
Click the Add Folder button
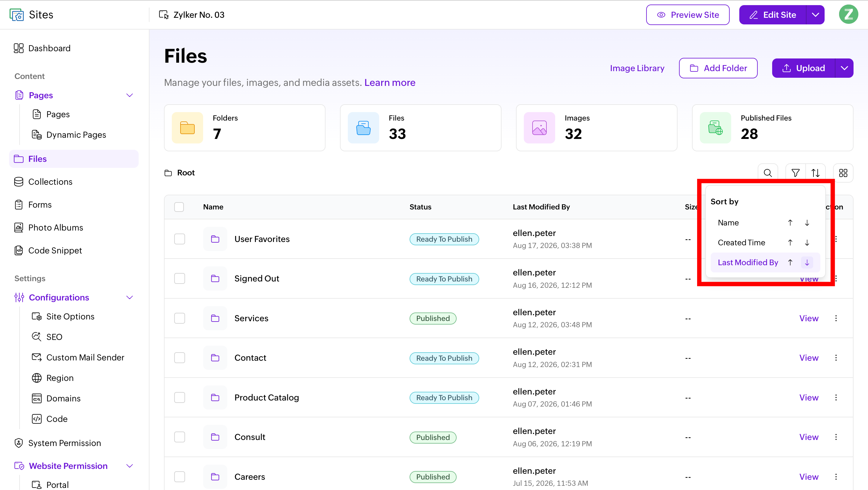tap(718, 68)
